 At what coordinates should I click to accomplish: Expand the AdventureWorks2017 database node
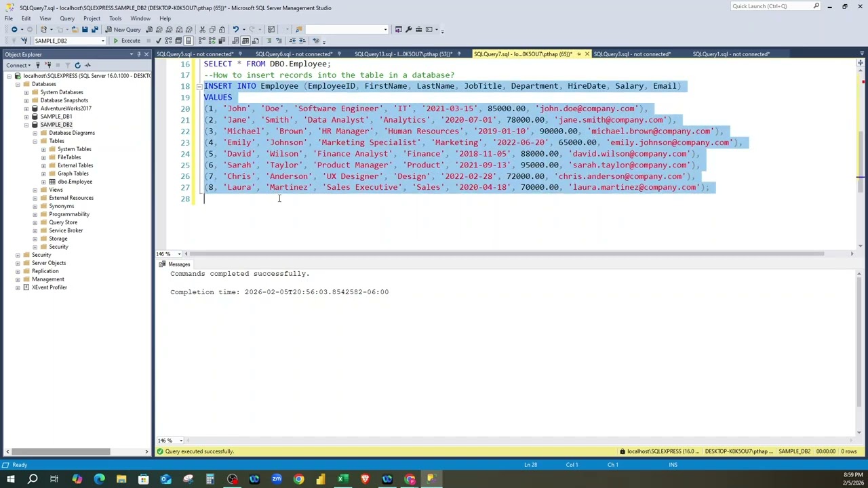tap(26, 108)
